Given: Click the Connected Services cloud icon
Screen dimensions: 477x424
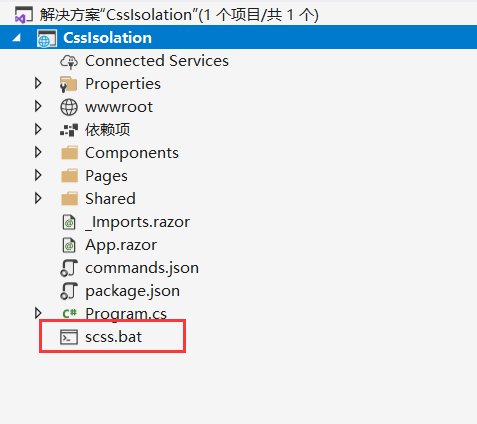Looking at the screenshot, I should pos(69,61).
